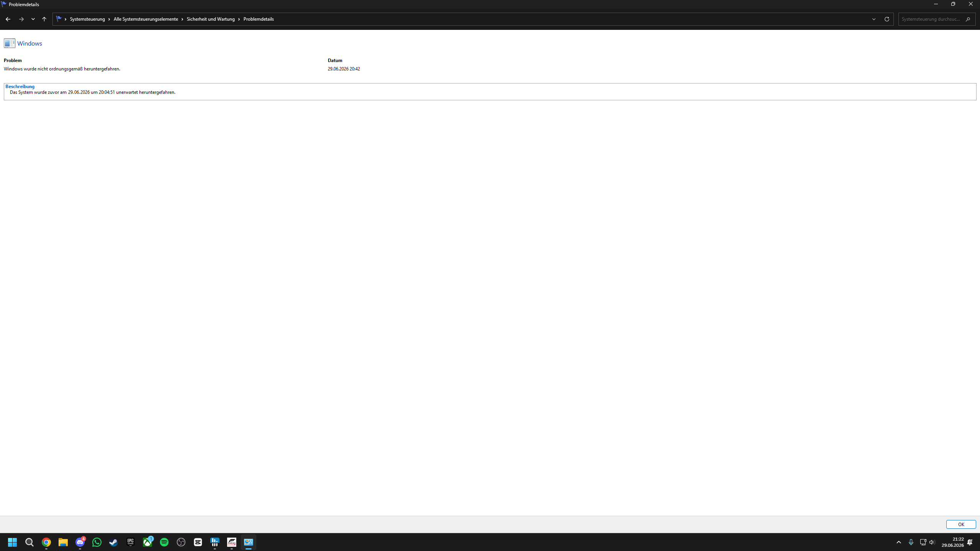Image resolution: width=980 pixels, height=551 pixels.
Task: Open Systemsteuerung breadcrumb
Action: click(x=87, y=19)
